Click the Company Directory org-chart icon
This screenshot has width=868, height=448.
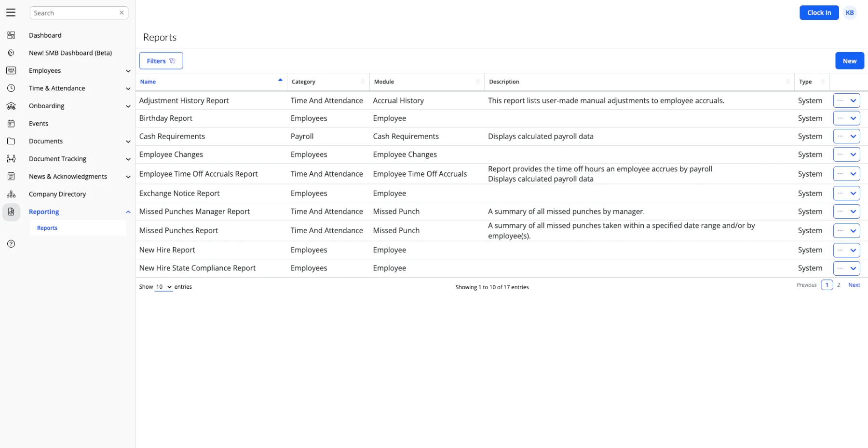tap(11, 194)
